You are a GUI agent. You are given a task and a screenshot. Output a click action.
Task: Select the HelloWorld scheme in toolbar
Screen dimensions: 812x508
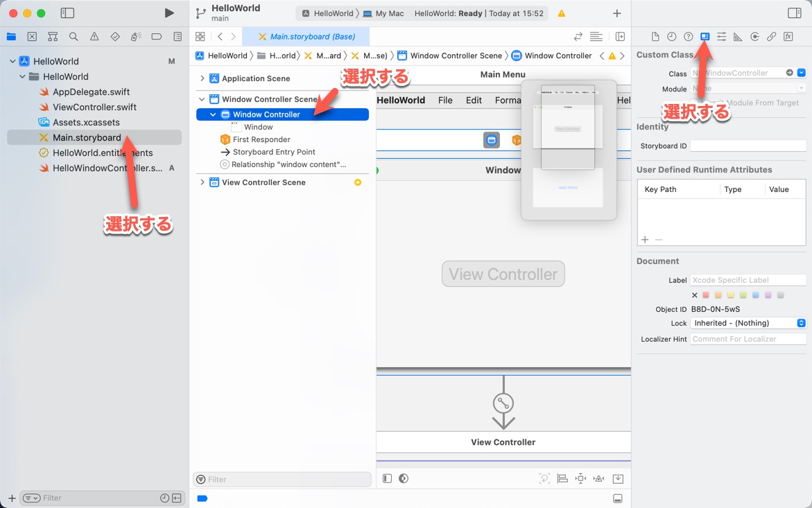(327, 13)
